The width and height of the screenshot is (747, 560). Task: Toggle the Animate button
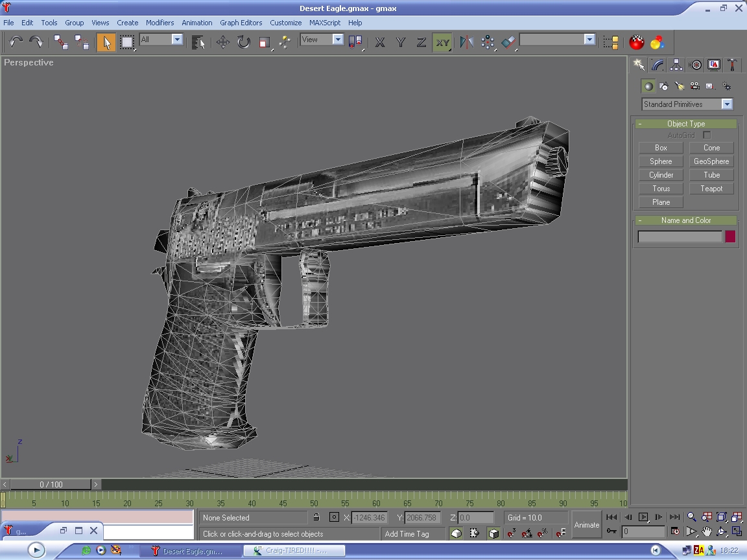click(x=586, y=525)
